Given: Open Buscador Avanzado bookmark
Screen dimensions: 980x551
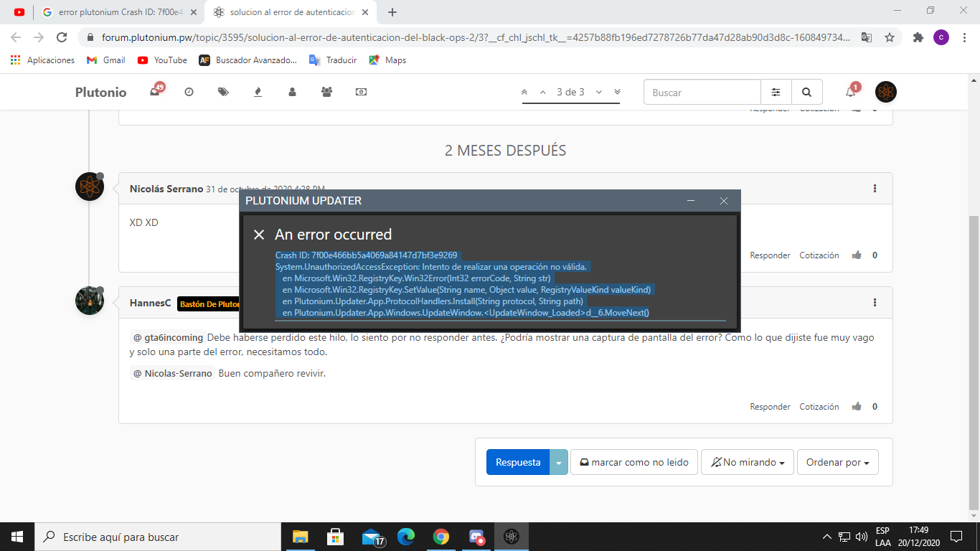Looking at the screenshot, I should [248, 60].
